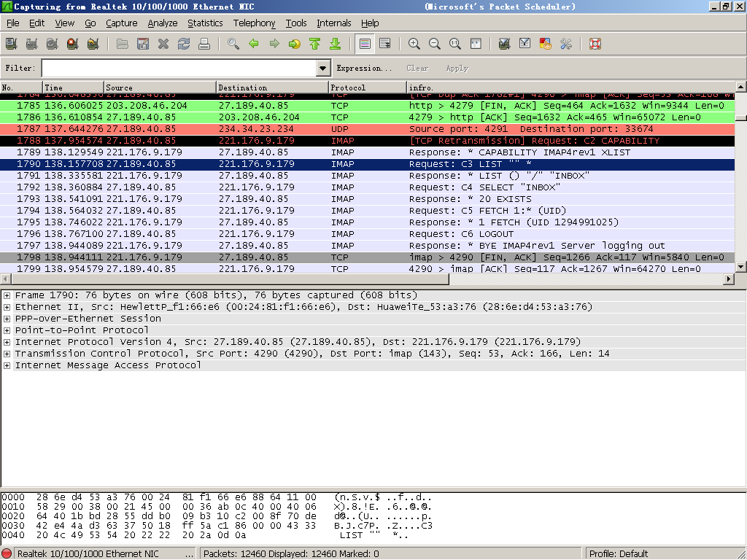
Task: Jump to the last packet
Action: (x=336, y=44)
